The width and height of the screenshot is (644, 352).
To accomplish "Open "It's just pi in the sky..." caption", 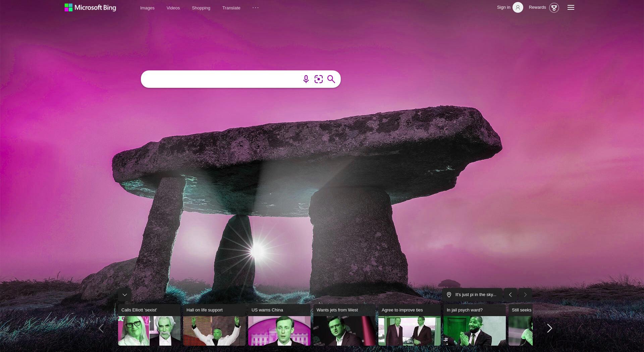I will [476, 295].
